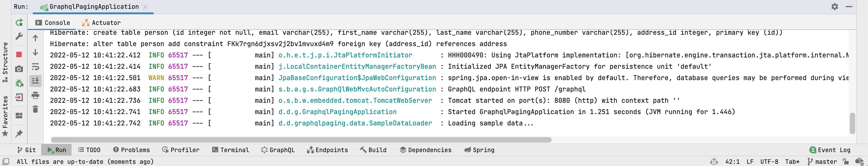
Task: Click the SampleDataLoader logger name
Action: point(355,123)
